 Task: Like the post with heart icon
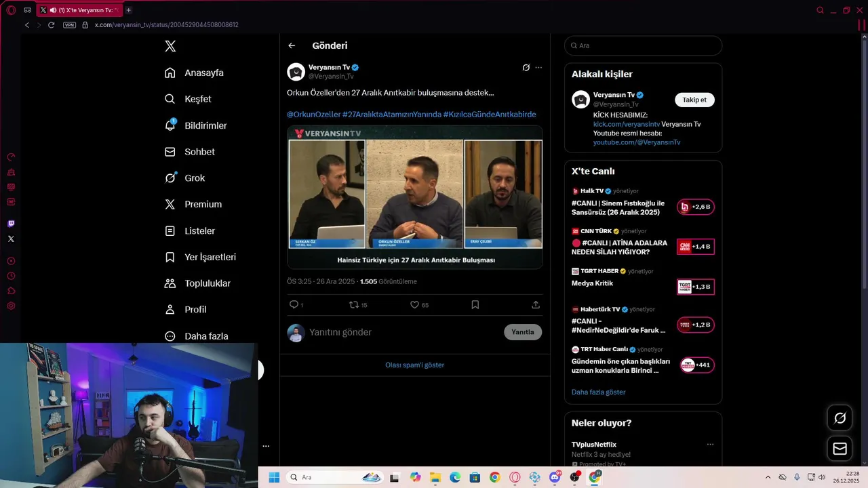pos(414,305)
